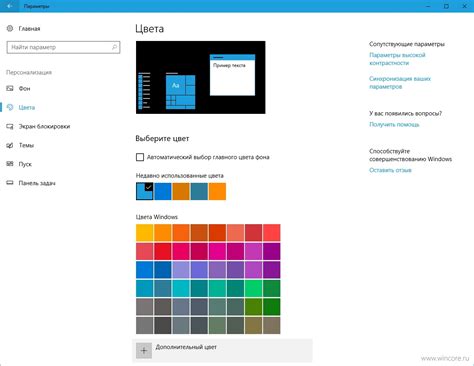Click the back arrow in title bar
Image resolution: width=474 pixels, height=366 pixels.
point(10,6)
